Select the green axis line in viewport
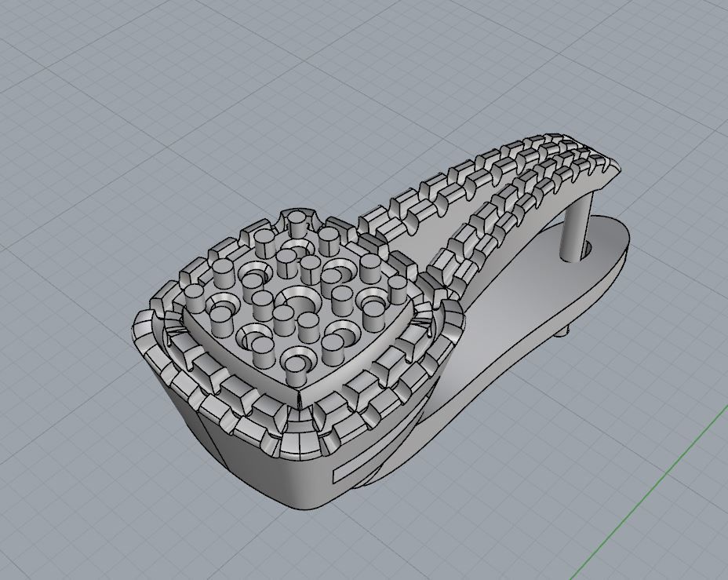This screenshot has height=580, width=728. 650,492
